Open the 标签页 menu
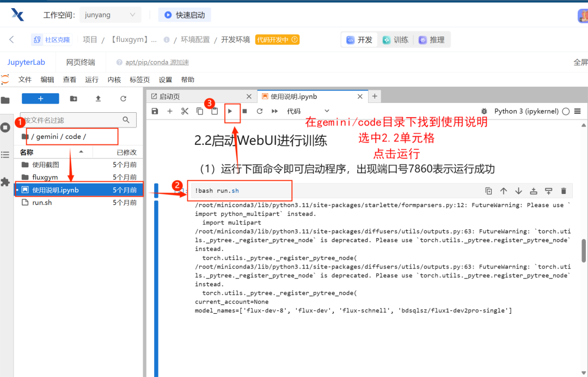Viewport: 588px width, 377px height. [x=139, y=80]
